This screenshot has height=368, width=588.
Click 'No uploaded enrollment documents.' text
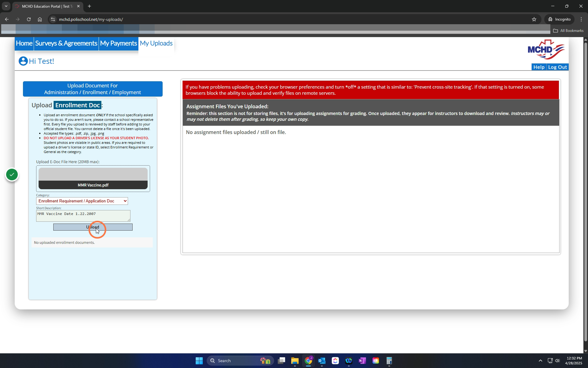click(64, 243)
